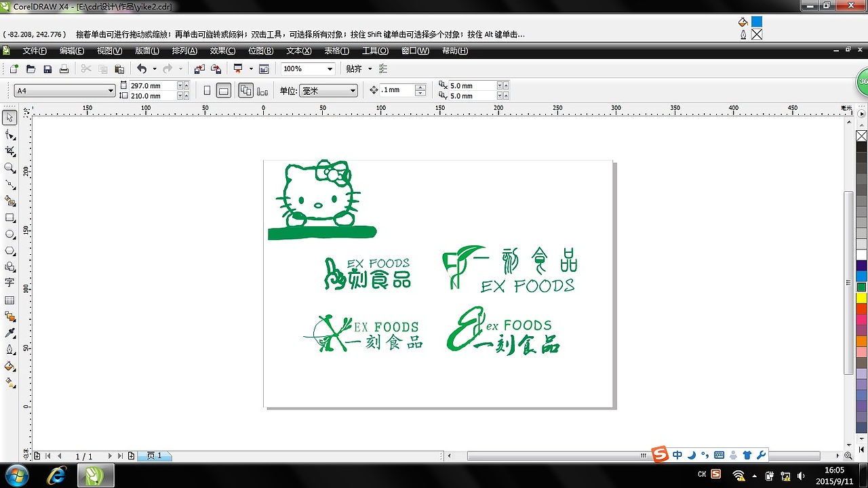Screen dimensions: 868x488
Task: Undo the last action
Action: coord(141,68)
